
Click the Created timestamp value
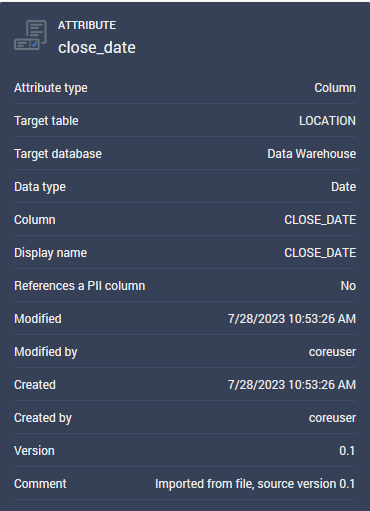pos(292,385)
